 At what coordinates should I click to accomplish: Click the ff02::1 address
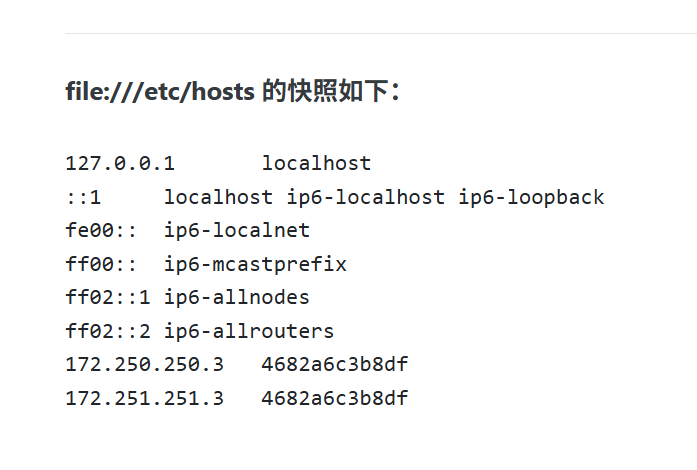coord(108,297)
